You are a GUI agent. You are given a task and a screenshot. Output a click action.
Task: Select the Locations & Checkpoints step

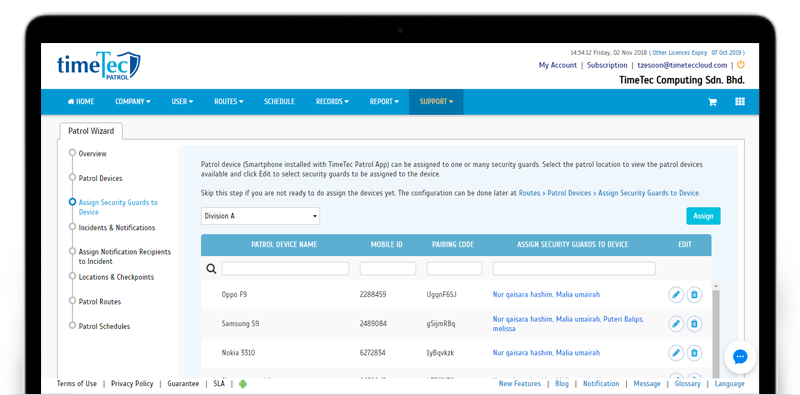click(116, 277)
